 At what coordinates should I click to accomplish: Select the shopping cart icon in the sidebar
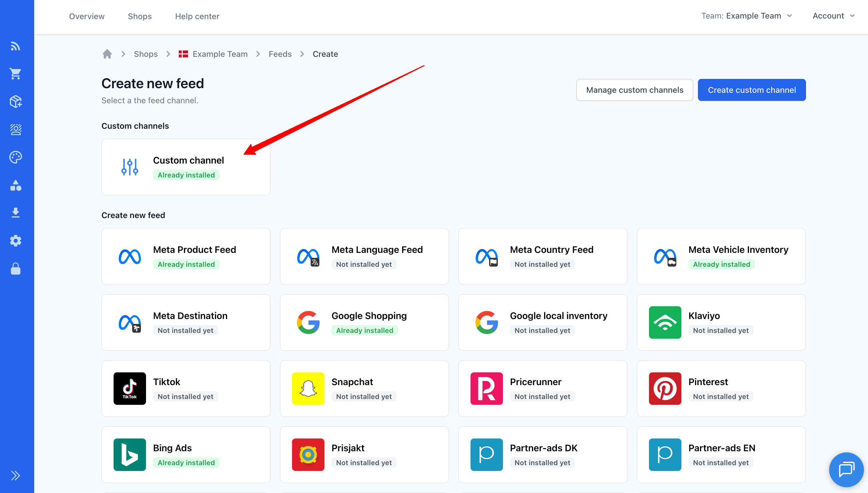(16, 73)
